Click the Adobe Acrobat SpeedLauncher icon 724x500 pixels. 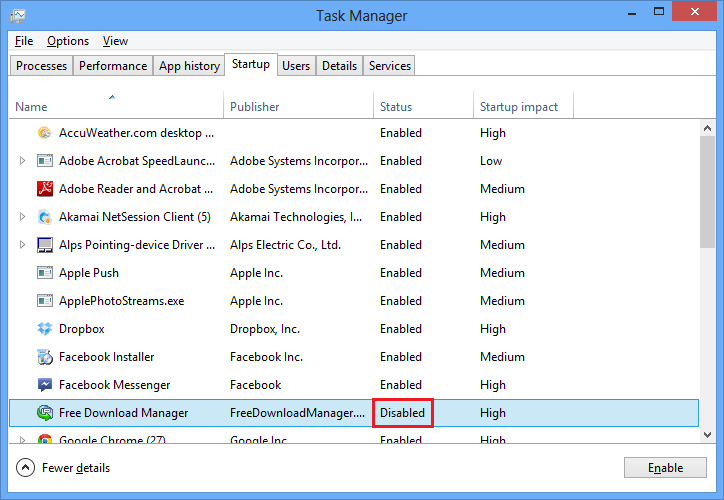tap(44, 161)
